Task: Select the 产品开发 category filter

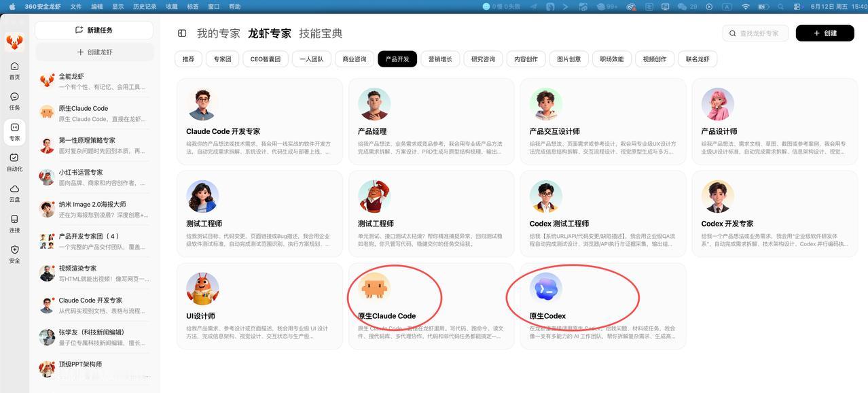Action: (x=397, y=59)
